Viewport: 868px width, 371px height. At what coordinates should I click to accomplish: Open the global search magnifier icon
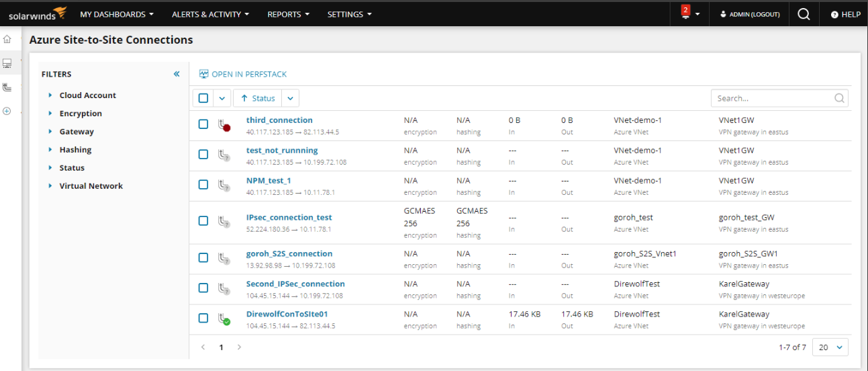[x=804, y=14]
